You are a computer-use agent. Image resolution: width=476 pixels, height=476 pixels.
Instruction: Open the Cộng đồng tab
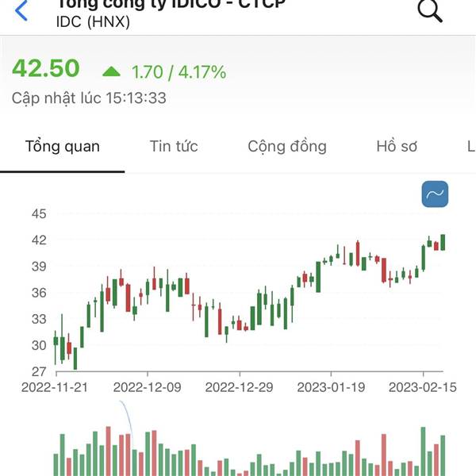pyautogui.click(x=287, y=146)
